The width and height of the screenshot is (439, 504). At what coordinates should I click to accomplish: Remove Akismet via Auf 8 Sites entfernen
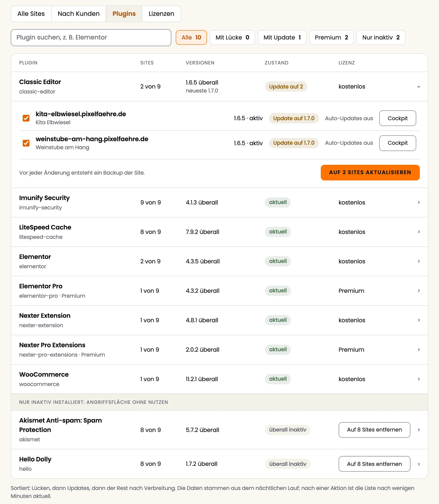tap(374, 430)
